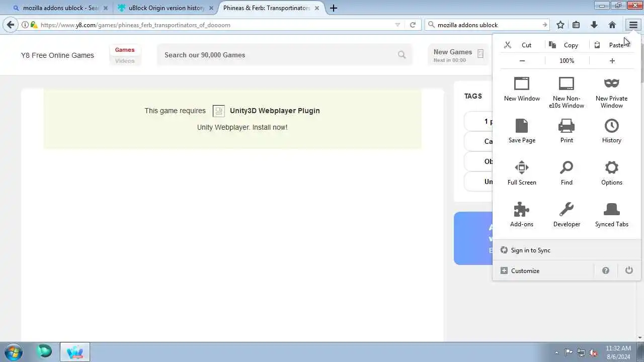Focus the mozilla addons ublock search box
This screenshot has height=362, width=644.
click(488, 25)
